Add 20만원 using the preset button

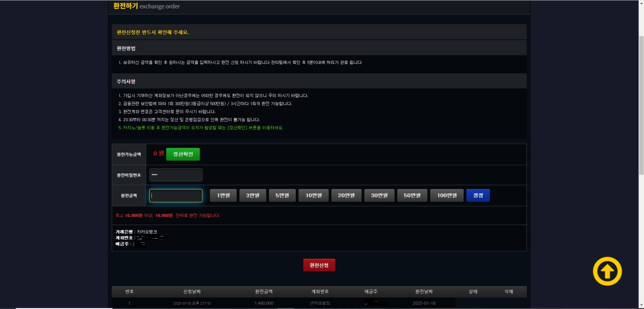(346, 195)
